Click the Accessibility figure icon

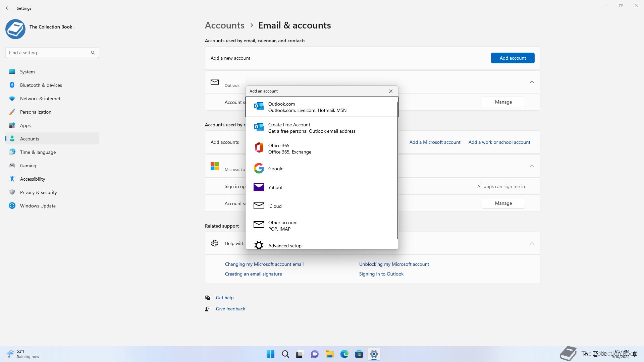click(x=12, y=179)
